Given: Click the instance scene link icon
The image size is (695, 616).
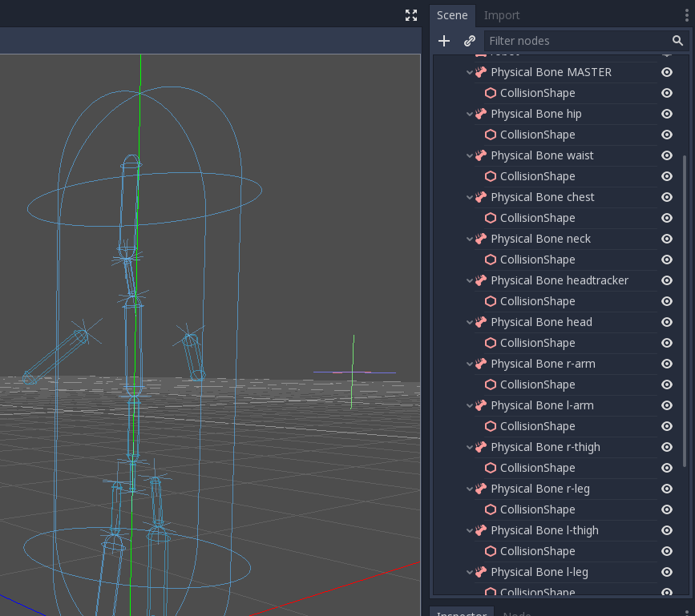Looking at the screenshot, I should point(470,41).
